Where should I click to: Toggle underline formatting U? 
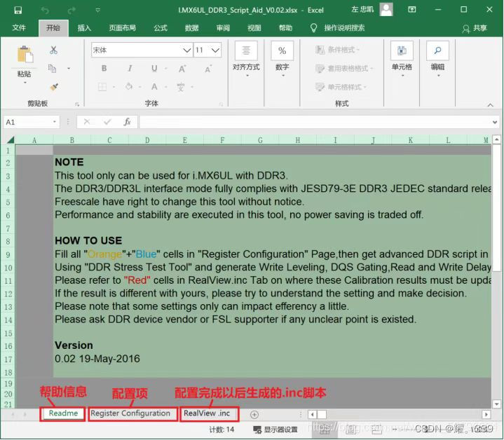[x=154, y=69]
